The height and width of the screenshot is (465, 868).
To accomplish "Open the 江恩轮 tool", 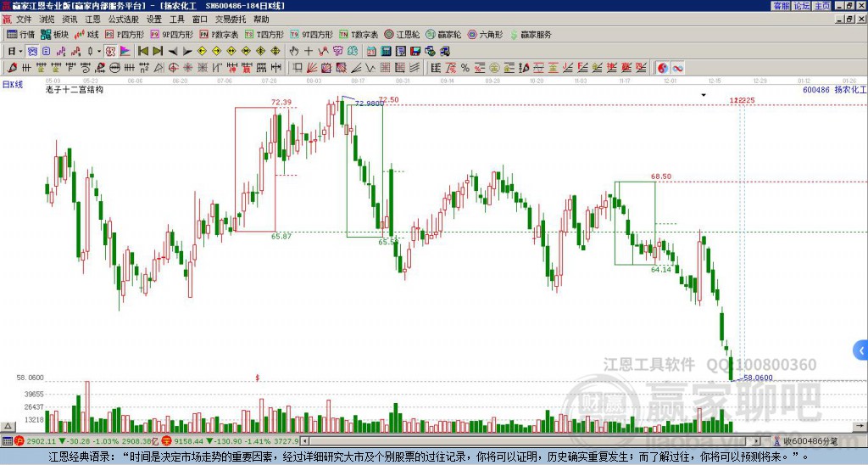I will 402,34.
